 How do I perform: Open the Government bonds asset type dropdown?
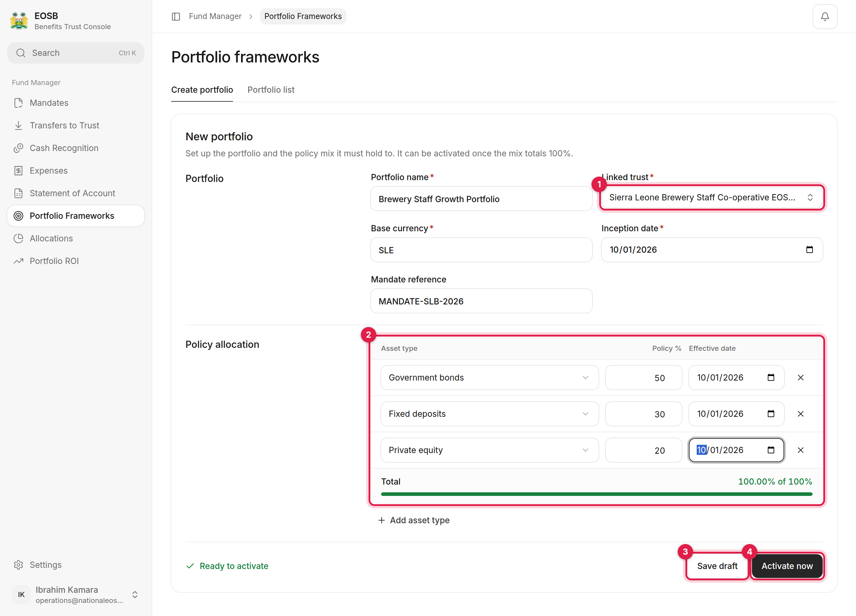490,378
